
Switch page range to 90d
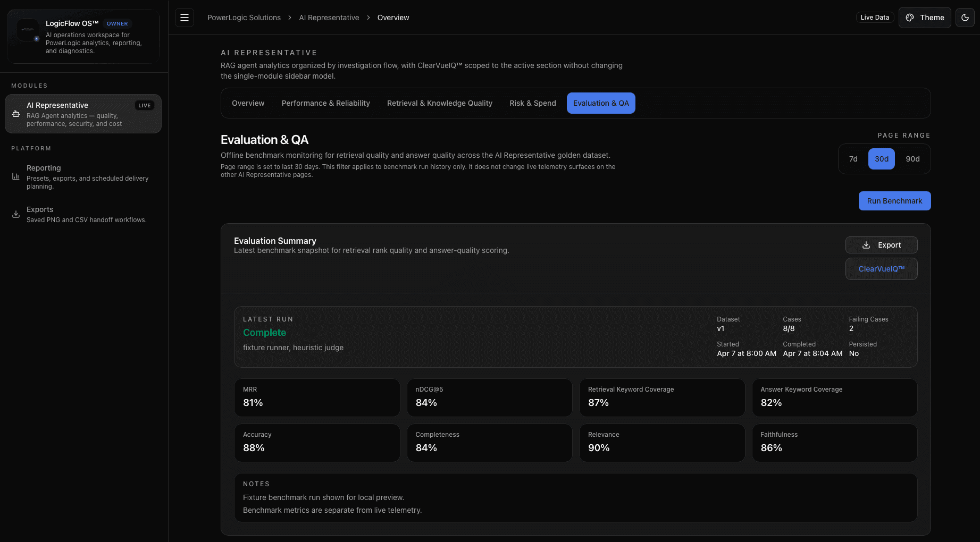[913, 158]
